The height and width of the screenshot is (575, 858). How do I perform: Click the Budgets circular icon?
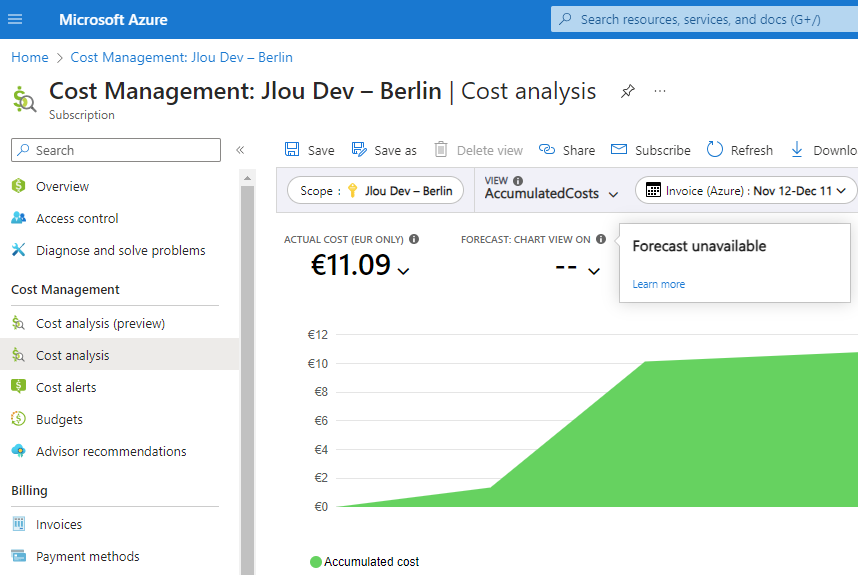point(19,419)
